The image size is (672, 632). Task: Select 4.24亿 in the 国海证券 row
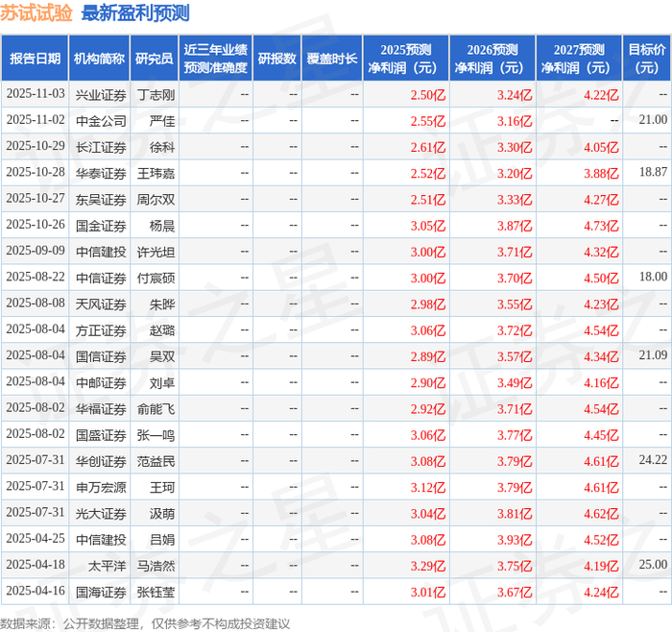(601, 592)
